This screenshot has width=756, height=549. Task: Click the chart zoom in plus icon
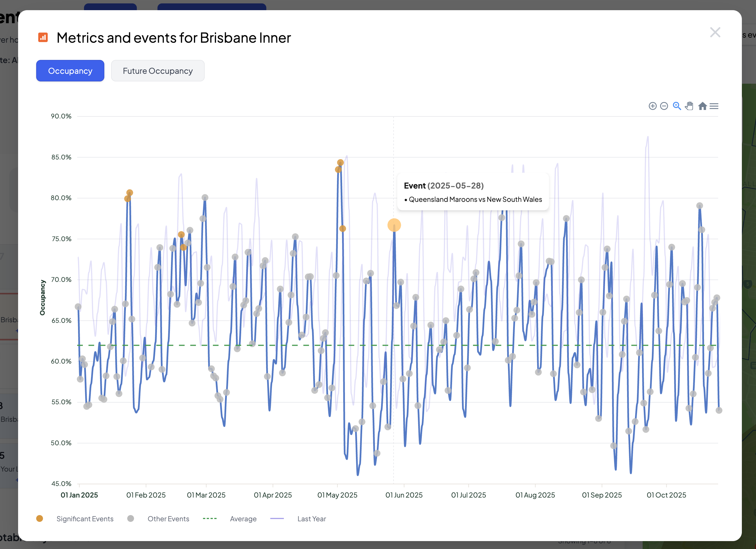tap(652, 106)
